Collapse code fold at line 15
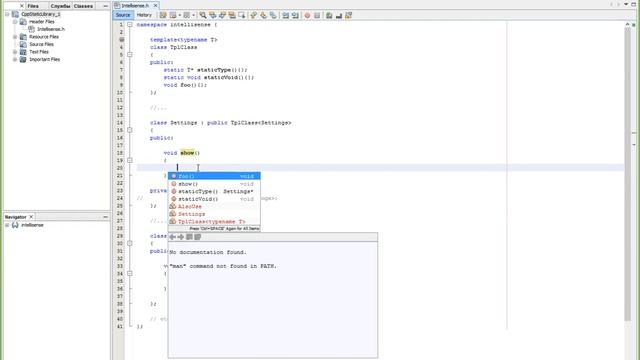Viewport: 640px width, 360px height. point(130,130)
